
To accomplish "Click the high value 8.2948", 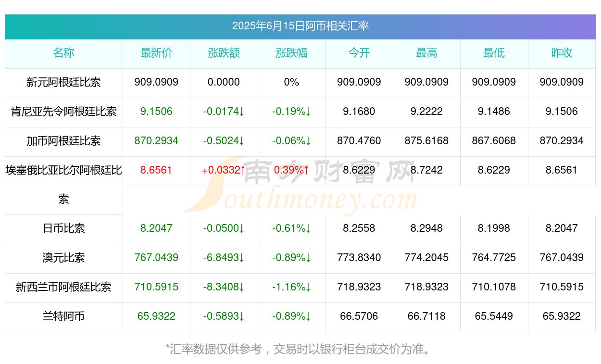I will pos(426,228).
